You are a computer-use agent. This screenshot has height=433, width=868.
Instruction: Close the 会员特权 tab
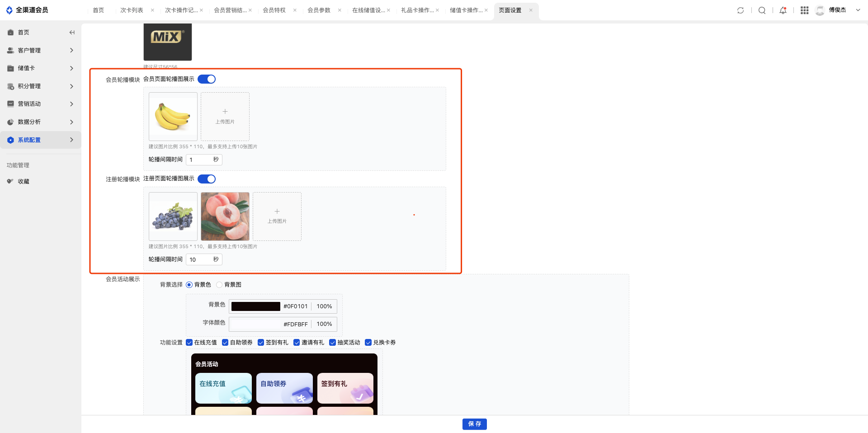[295, 10]
